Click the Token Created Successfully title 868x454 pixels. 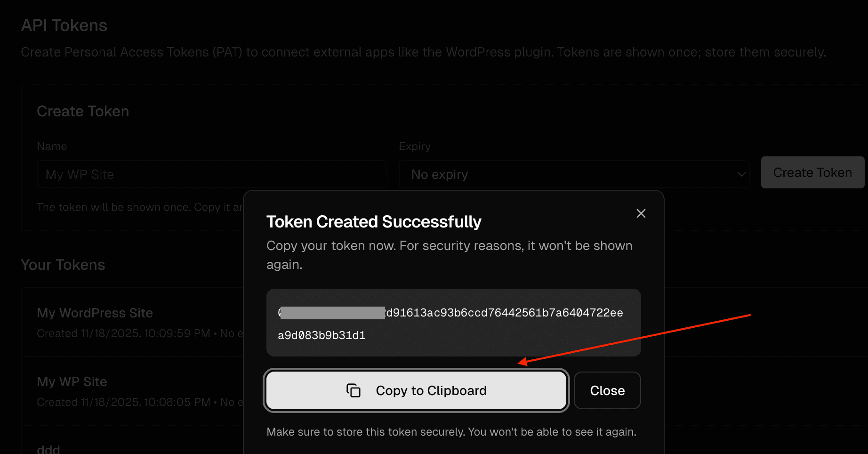(x=374, y=222)
